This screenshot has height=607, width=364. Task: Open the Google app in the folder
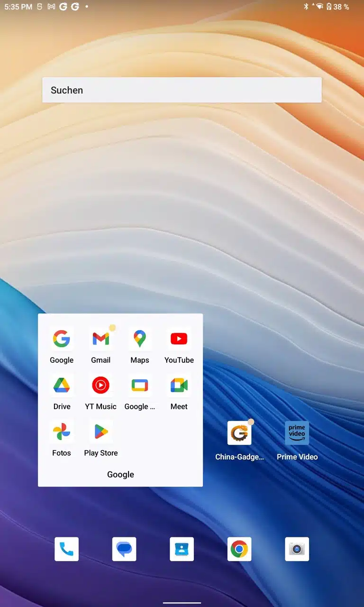62,339
